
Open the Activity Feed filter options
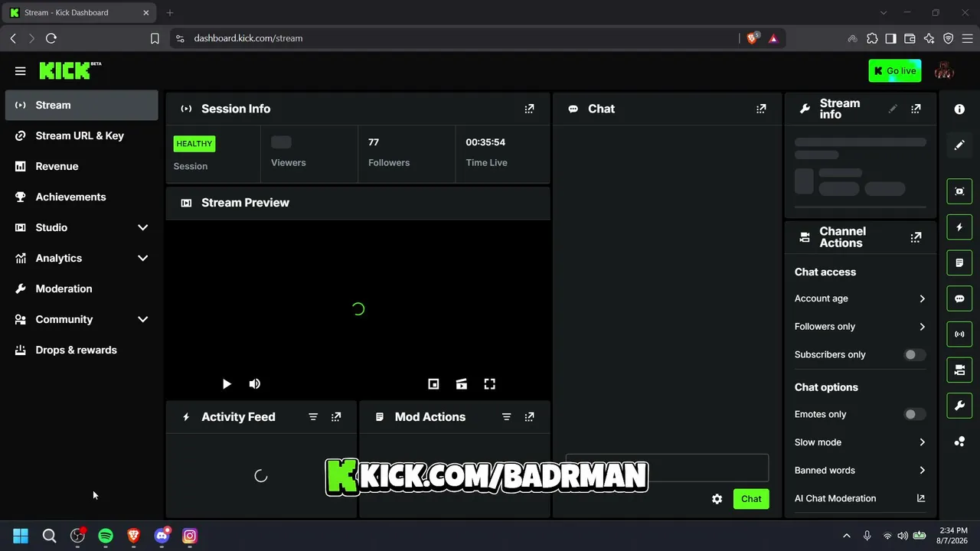[313, 417]
